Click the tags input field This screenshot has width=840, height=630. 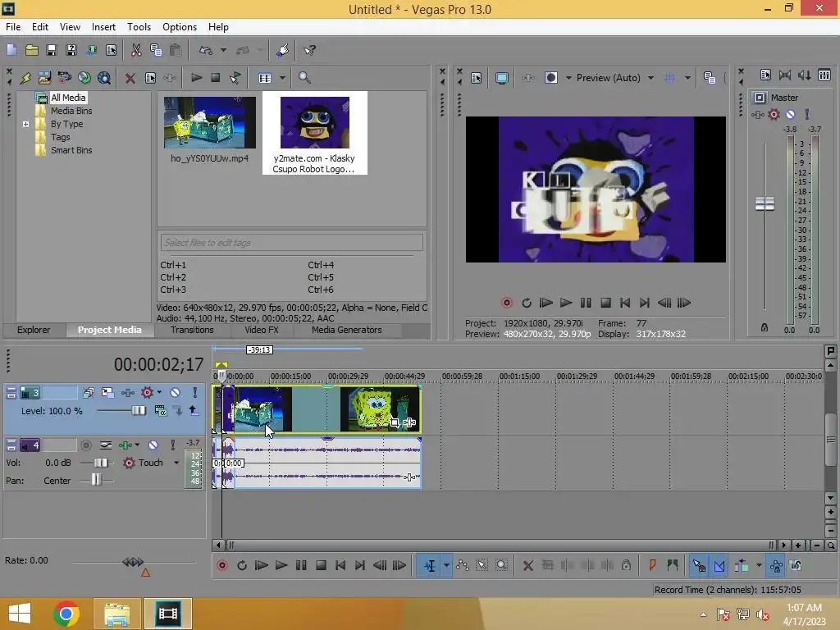pyautogui.click(x=291, y=243)
